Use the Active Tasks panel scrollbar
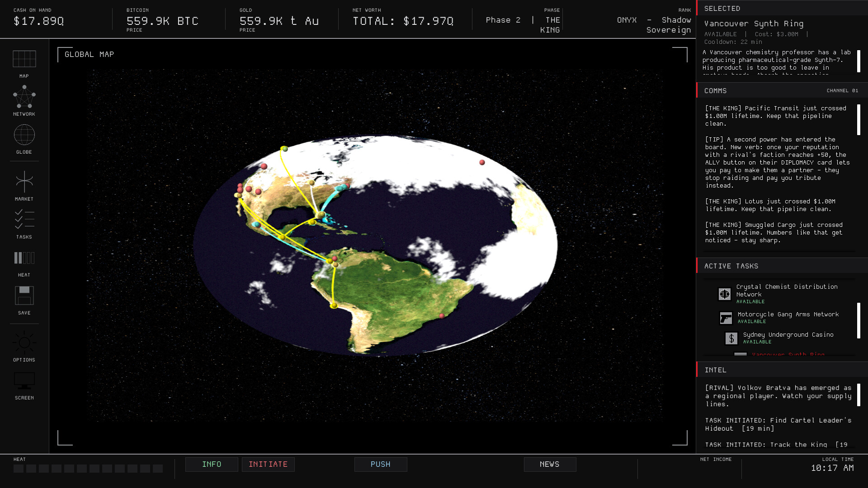Viewport: 868px width, 488px height. tap(859, 320)
